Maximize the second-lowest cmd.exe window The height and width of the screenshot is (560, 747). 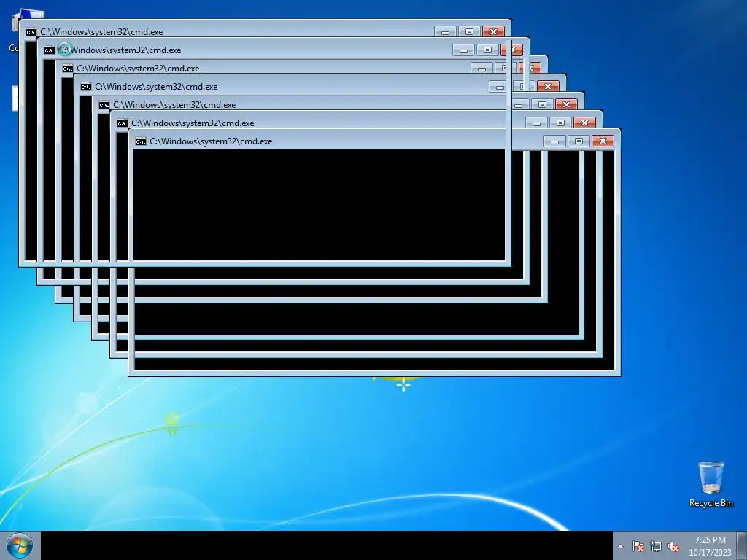[561, 122]
